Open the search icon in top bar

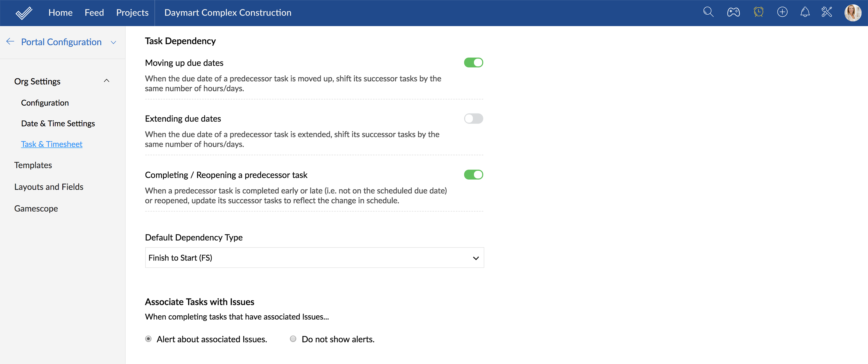(x=708, y=12)
